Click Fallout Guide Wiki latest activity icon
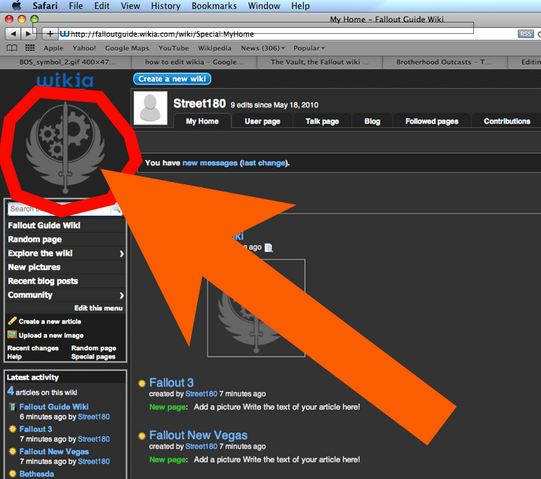The width and height of the screenshot is (541, 479). click(x=12, y=407)
